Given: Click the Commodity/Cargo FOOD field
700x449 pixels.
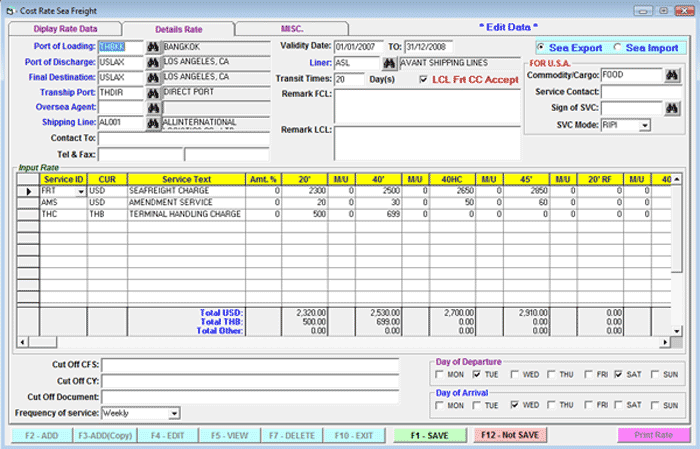Looking at the screenshot, I should (632, 75).
